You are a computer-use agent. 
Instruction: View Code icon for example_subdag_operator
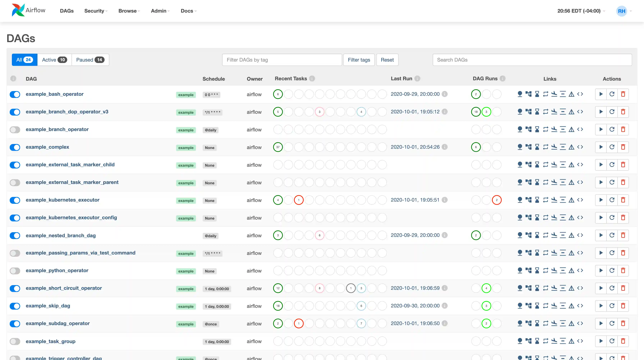point(580,323)
